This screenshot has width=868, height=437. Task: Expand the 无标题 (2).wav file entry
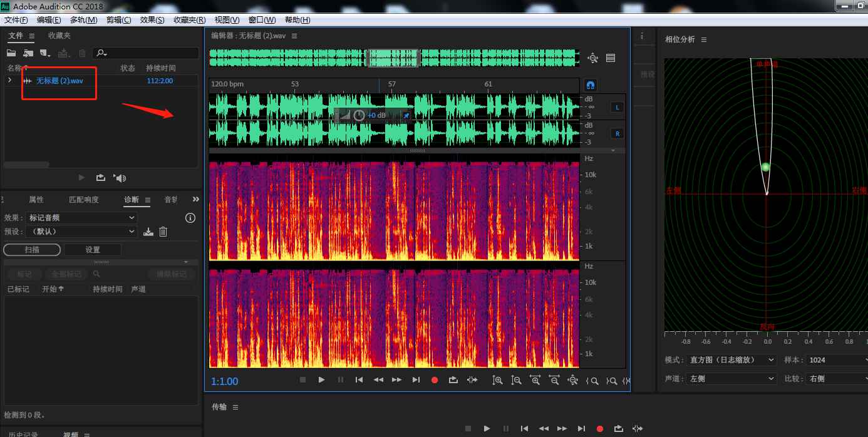9,81
